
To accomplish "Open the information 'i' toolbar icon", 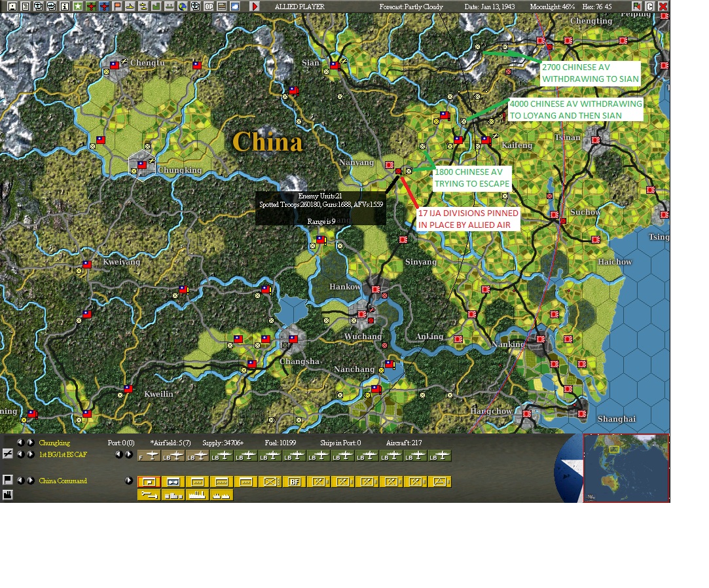I will point(65,7).
